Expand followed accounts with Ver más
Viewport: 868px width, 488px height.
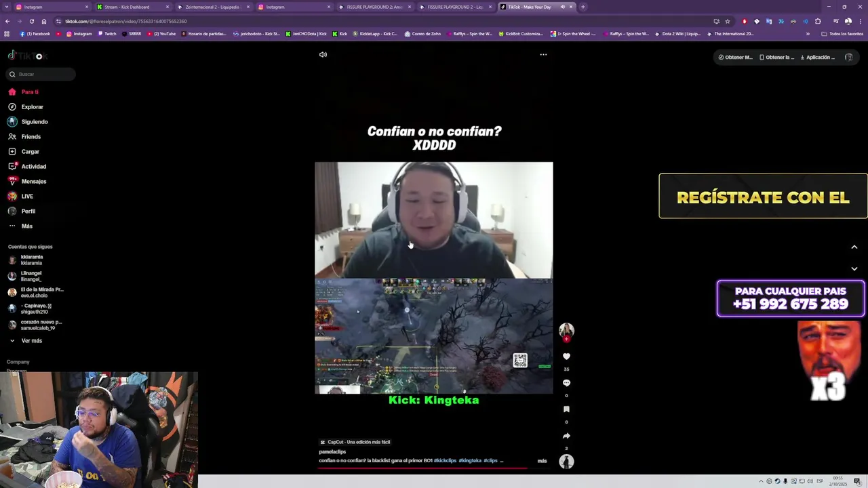click(25, 340)
